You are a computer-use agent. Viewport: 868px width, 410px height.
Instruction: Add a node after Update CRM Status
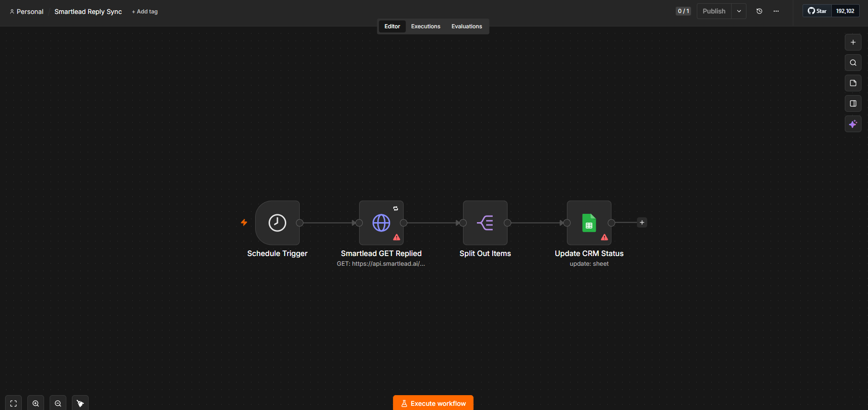tap(642, 223)
